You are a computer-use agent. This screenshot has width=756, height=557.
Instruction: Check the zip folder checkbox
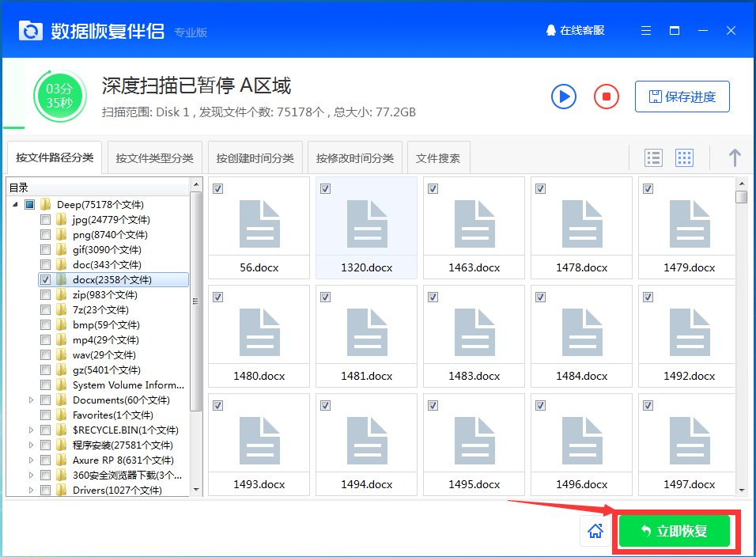(45, 294)
